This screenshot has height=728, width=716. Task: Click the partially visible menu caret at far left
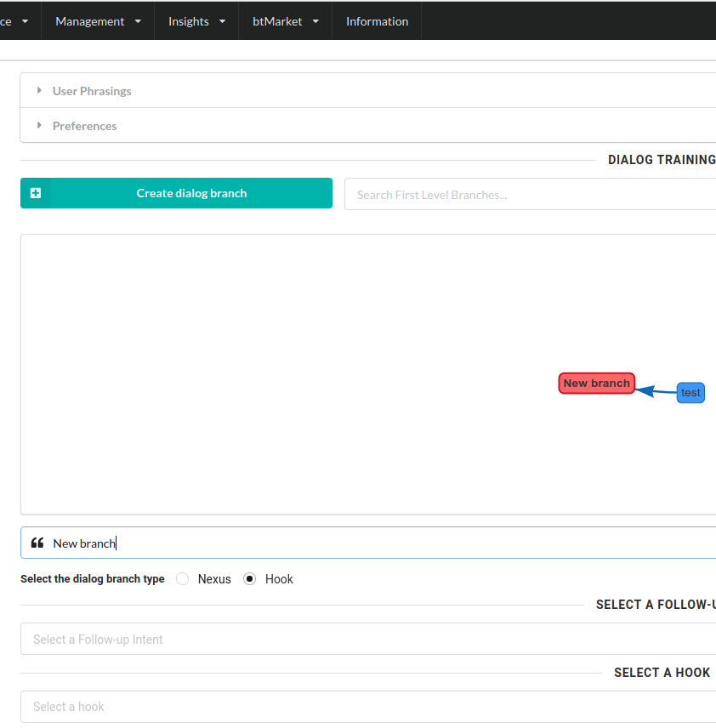point(25,21)
